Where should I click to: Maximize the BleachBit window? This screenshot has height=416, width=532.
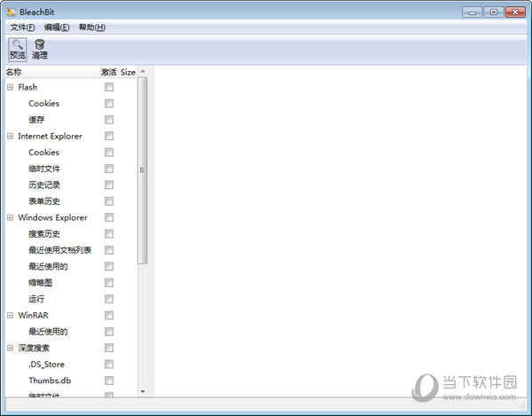493,12
